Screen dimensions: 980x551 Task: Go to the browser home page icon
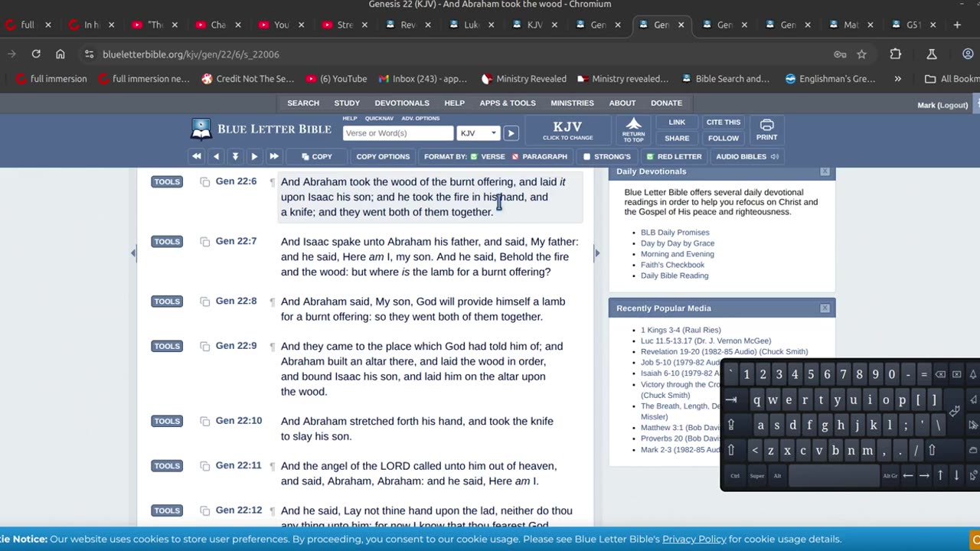click(60, 54)
